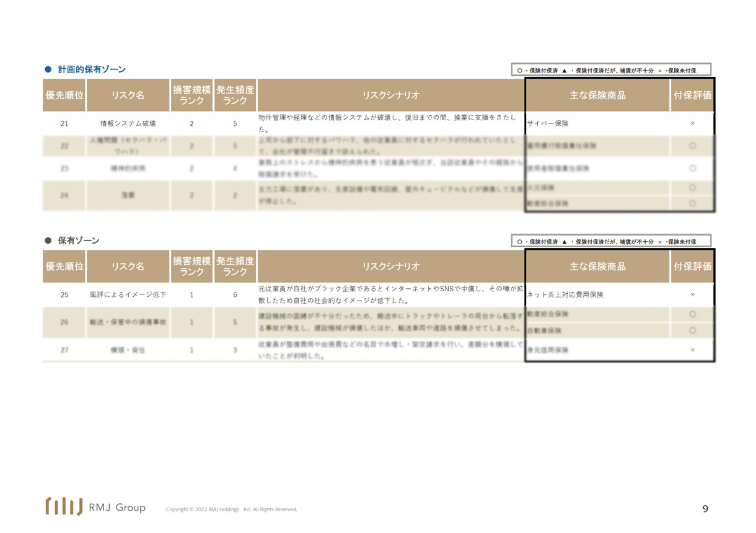
Task: Click the copyright notice in the footer
Action: [232, 509]
